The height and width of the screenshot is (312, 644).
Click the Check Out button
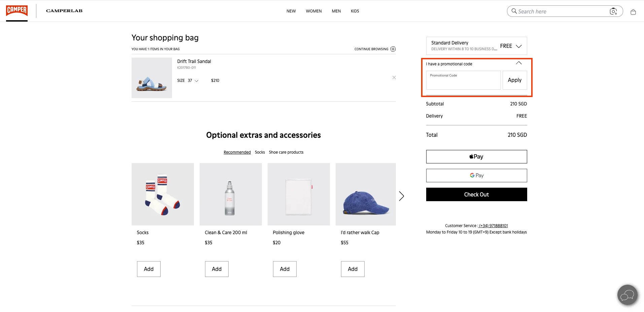pyautogui.click(x=477, y=194)
